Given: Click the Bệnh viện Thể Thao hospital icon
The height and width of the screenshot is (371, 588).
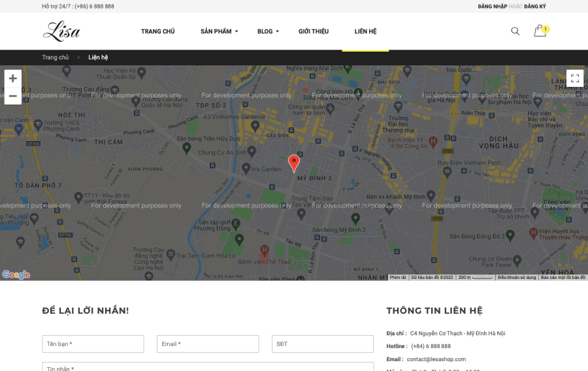Looking at the screenshot, I should point(265,250).
